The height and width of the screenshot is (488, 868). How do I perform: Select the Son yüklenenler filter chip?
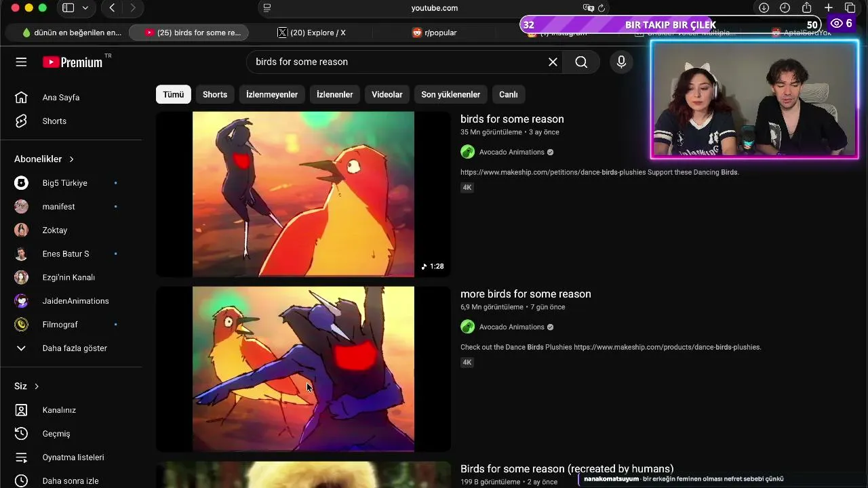(451, 94)
